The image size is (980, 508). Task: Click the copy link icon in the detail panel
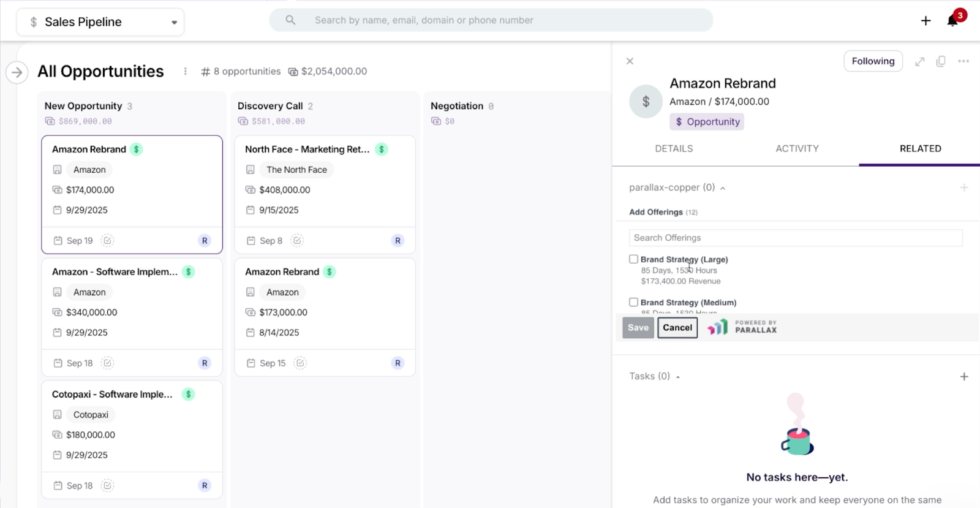(941, 61)
